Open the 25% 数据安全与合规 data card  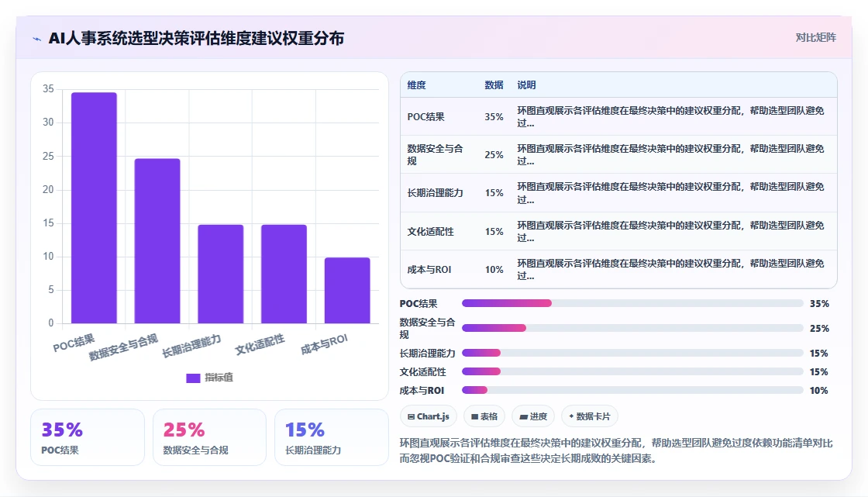pyautogui.click(x=209, y=437)
